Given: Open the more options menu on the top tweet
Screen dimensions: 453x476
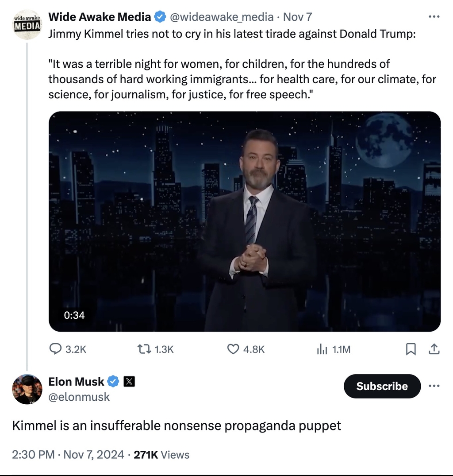Looking at the screenshot, I should [434, 17].
